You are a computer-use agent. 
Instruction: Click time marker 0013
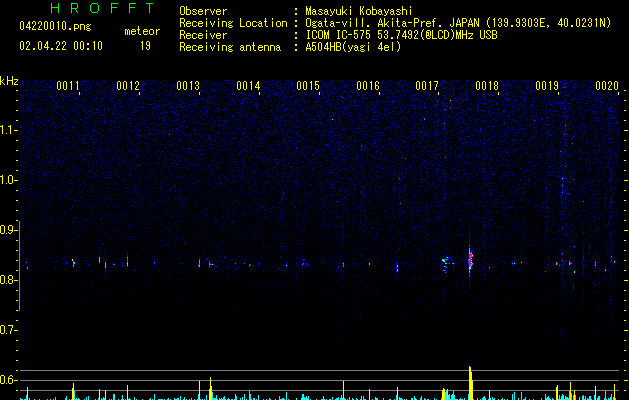[x=188, y=86]
